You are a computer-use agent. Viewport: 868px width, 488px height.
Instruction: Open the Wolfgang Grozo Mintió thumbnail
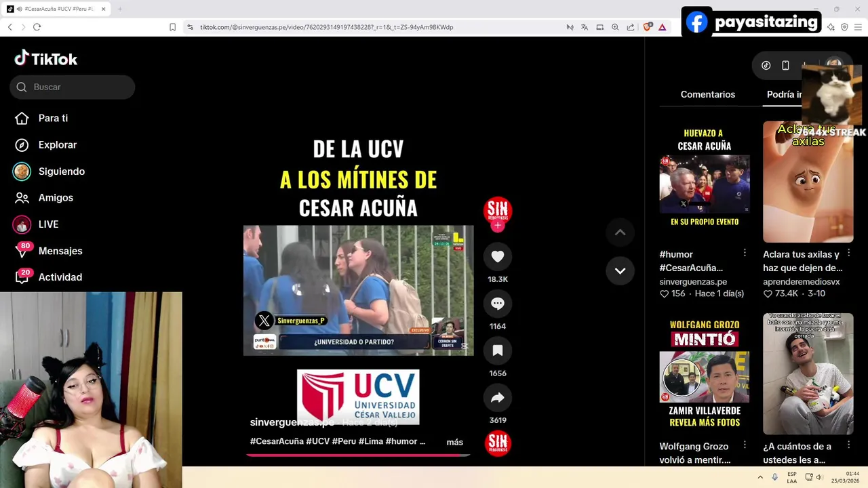click(x=705, y=373)
